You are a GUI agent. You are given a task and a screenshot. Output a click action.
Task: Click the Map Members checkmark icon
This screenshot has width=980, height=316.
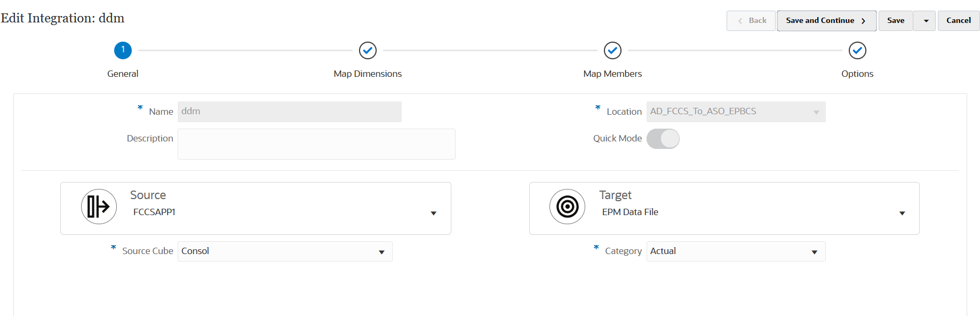click(x=612, y=51)
